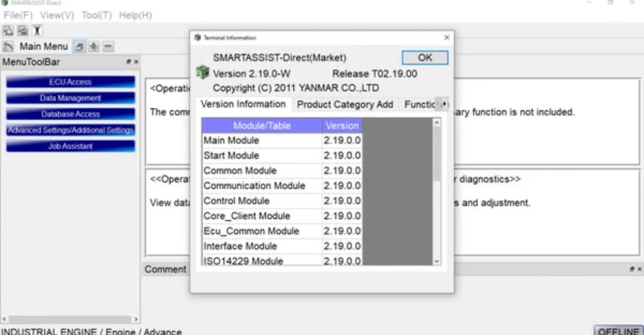
Task: Launch the Job Assistant
Action: pyautogui.click(x=70, y=146)
